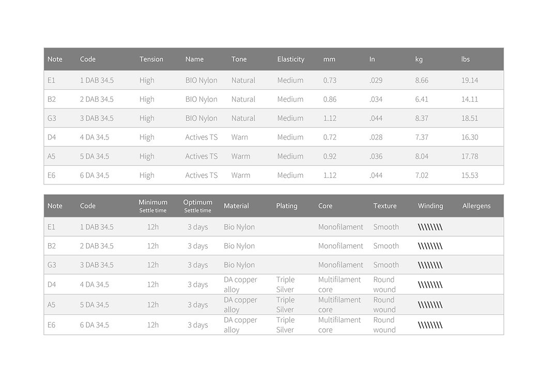Image resolution: width=555 pixels, height=392 pixels.
Task: Select the Elasticity column header
Action: pyautogui.click(x=290, y=59)
